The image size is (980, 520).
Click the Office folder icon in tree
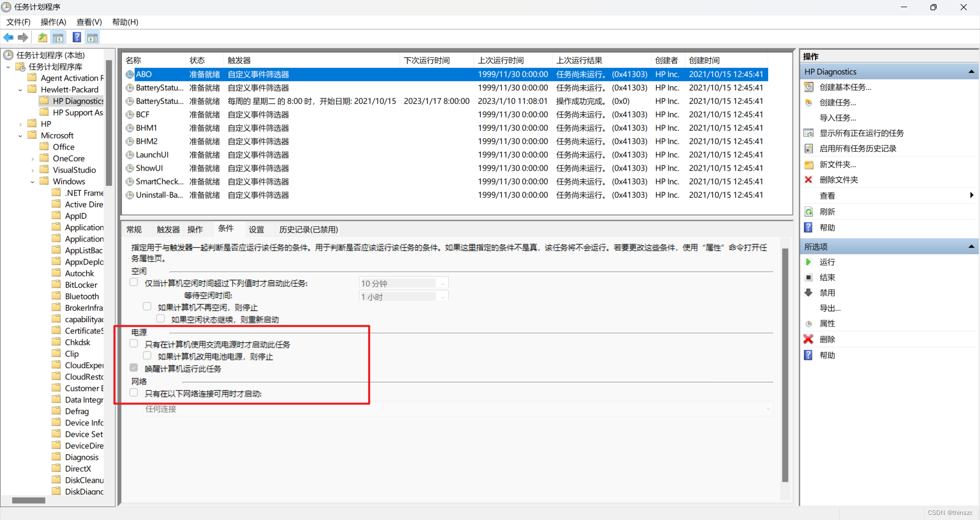44,147
